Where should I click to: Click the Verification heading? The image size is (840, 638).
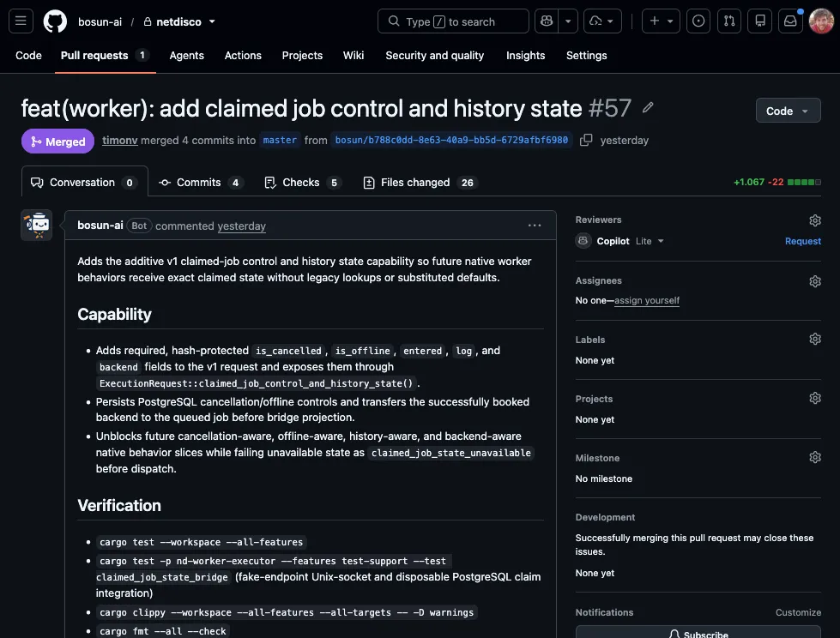coord(119,505)
